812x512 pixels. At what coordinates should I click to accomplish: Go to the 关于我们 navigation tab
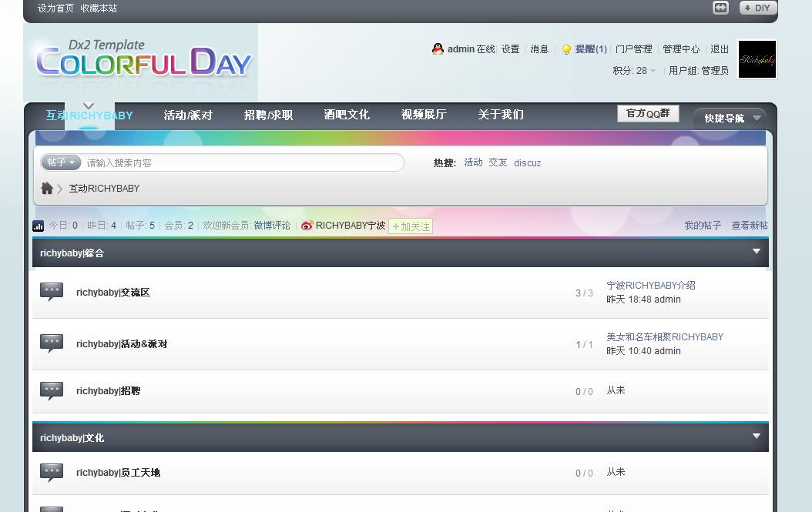click(x=501, y=115)
